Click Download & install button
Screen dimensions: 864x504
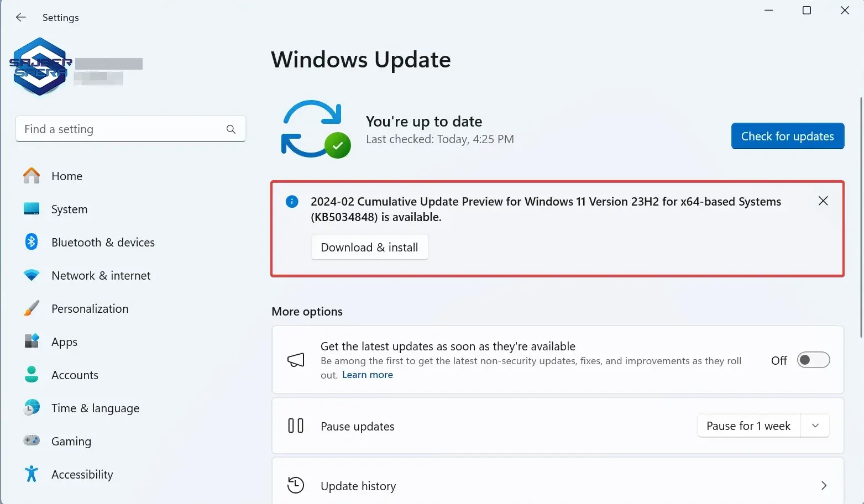[x=369, y=248]
